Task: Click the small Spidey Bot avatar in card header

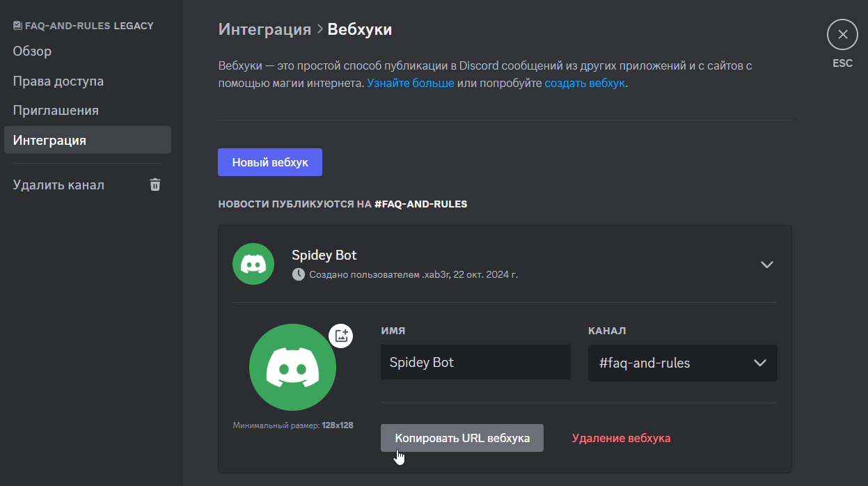Action: coord(253,264)
